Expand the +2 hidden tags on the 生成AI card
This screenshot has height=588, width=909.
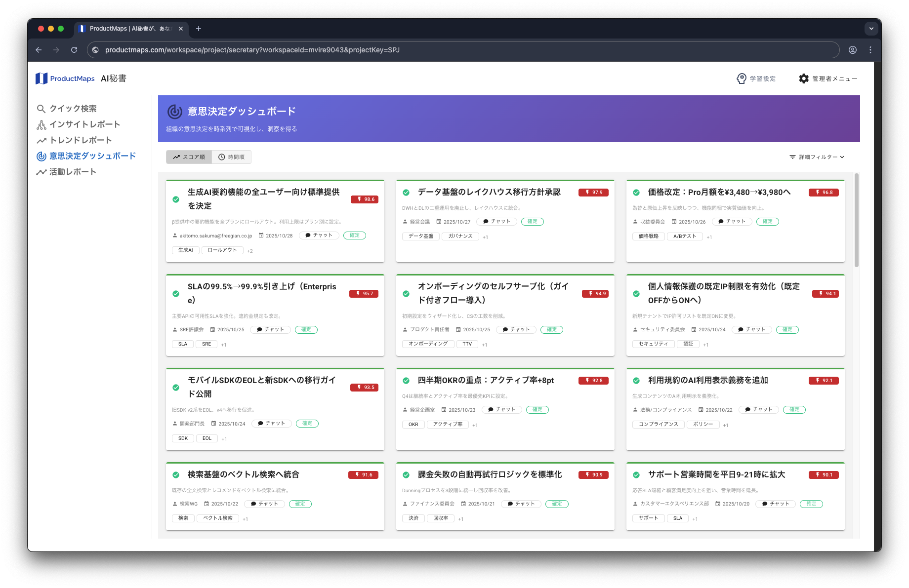click(249, 250)
